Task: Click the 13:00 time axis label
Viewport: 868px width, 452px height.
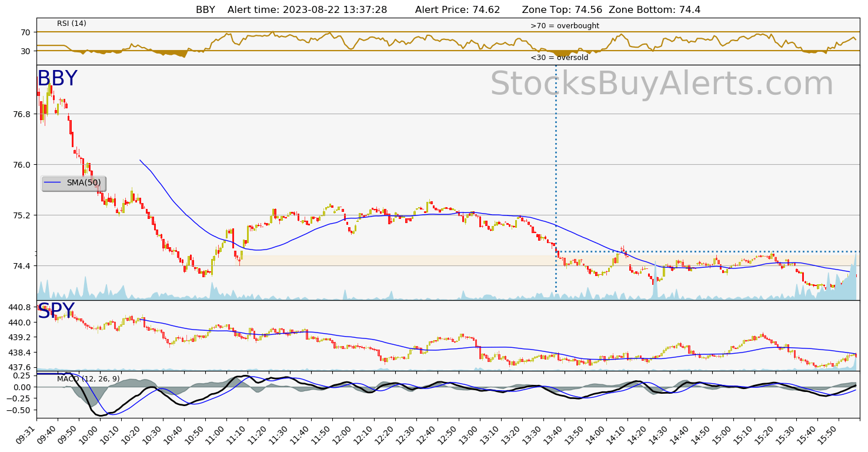Action: pyautogui.click(x=469, y=434)
